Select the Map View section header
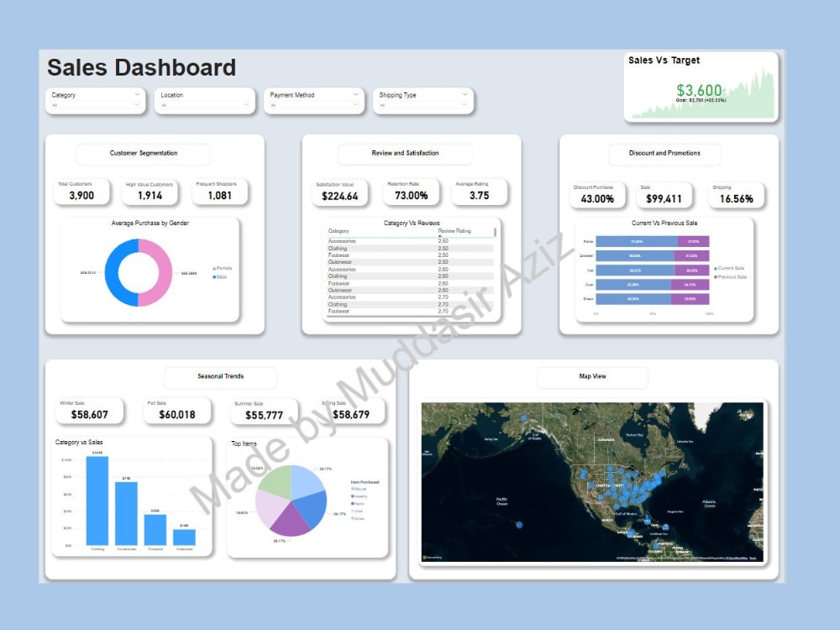Screen dimensions: 840x630 592,376
